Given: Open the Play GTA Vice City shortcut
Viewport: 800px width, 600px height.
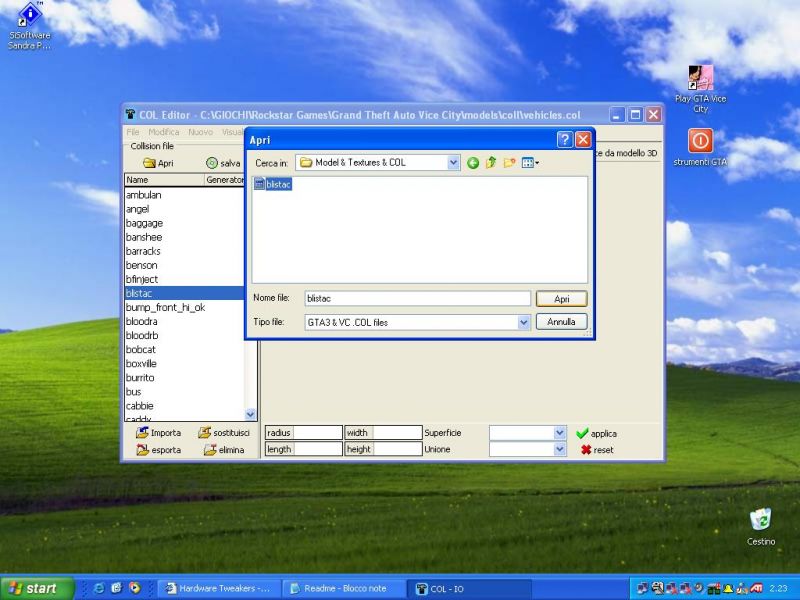Looking at the screenshot, I should coord(701,89).
